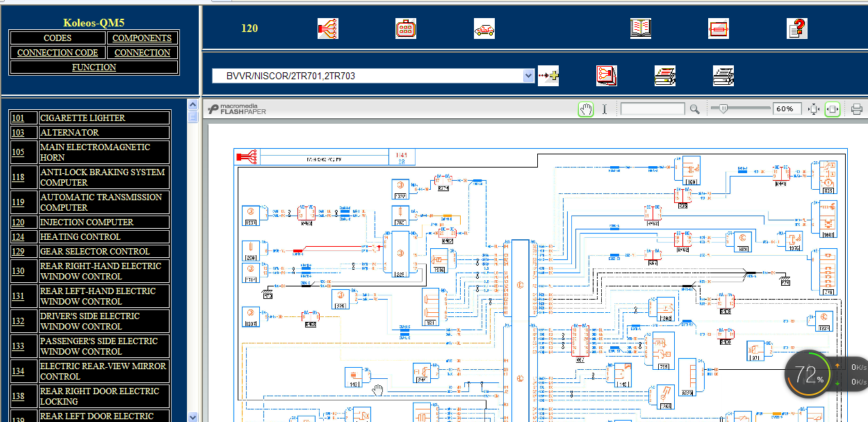Click the gray stacked sheets icon
The width and height of the screenshot is (868, 422).
tap(723, 76)
